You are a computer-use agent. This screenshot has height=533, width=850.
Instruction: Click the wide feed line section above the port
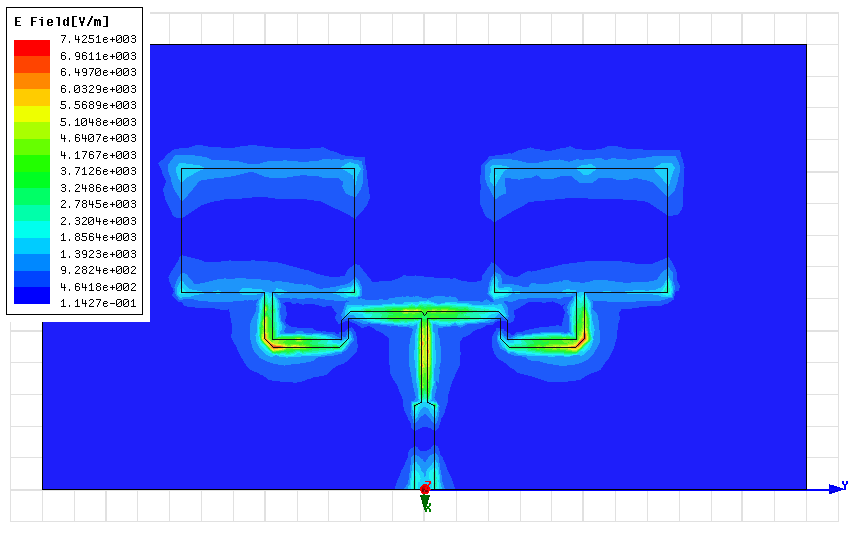[x=424, y=446]
